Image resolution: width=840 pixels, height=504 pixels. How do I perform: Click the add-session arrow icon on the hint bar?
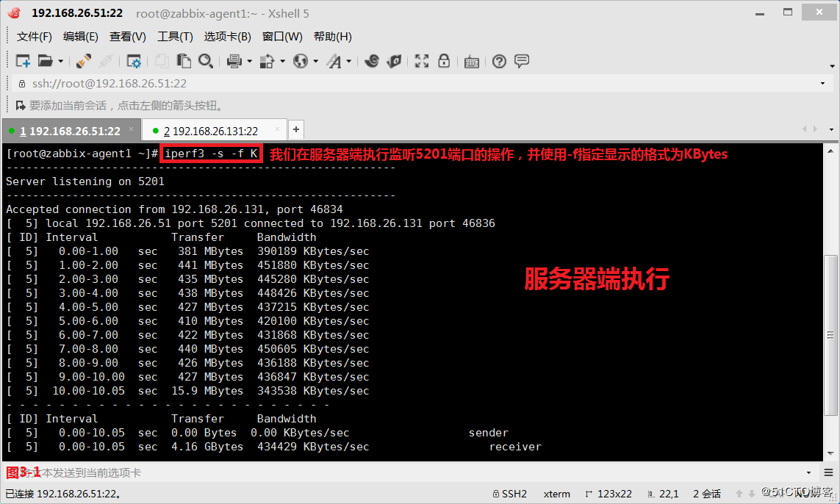pos(21,106)
